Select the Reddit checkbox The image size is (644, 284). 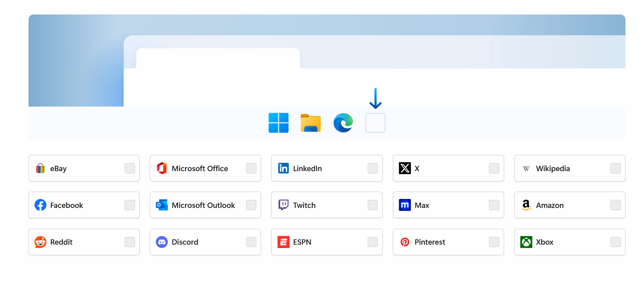click(130, 242)
